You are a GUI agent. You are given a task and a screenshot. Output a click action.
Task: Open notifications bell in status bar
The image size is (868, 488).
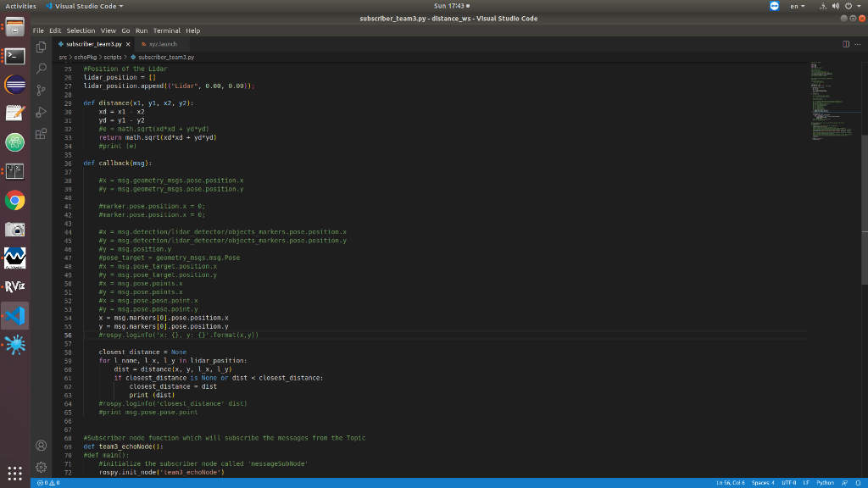pos(858,483)
